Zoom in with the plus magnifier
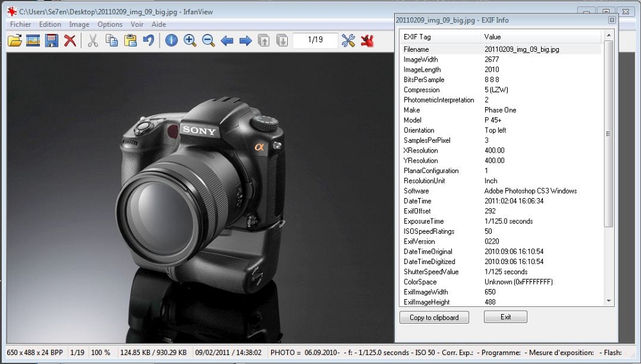The width and height of the screenshot is (641, 364). (190, 40)
